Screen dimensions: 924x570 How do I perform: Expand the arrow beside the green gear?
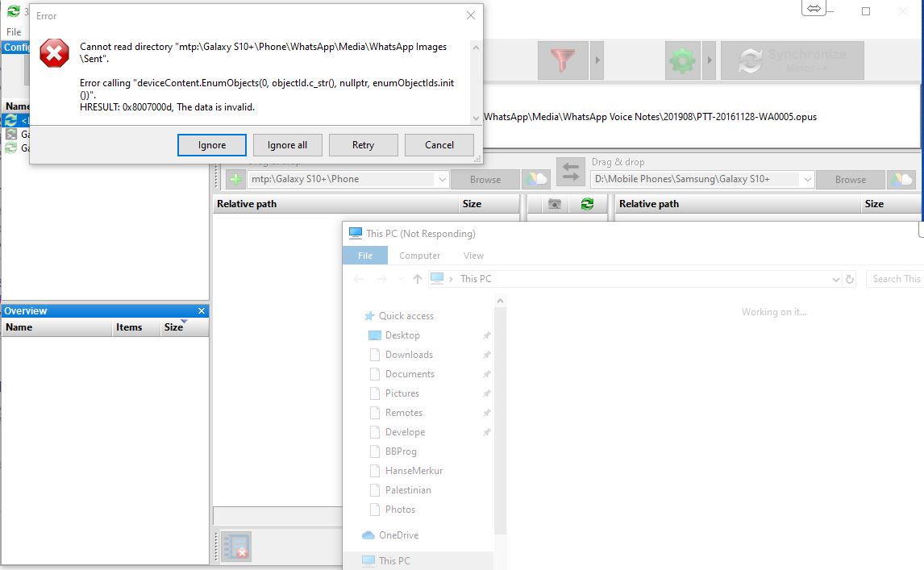point(709,60)
